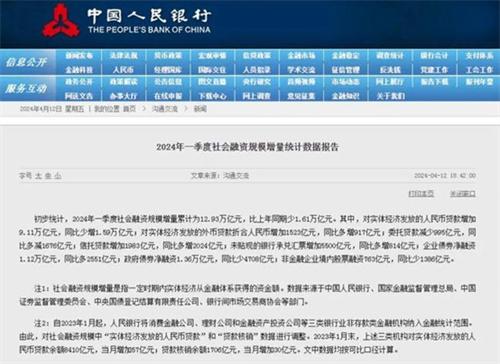Click the People's Bank of China logo
The width and height of the screenshot is (500, 364).
tap(60, 21)
